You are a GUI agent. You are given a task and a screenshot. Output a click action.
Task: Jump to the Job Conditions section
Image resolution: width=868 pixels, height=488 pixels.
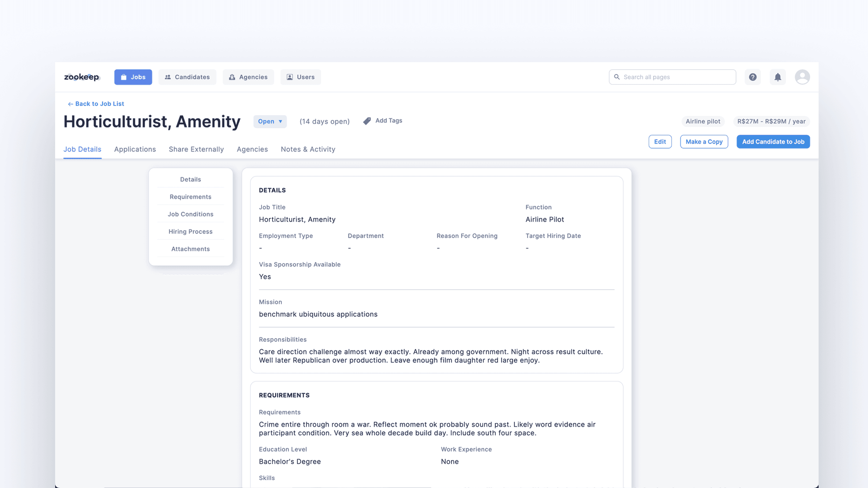[x=191, y=214]
